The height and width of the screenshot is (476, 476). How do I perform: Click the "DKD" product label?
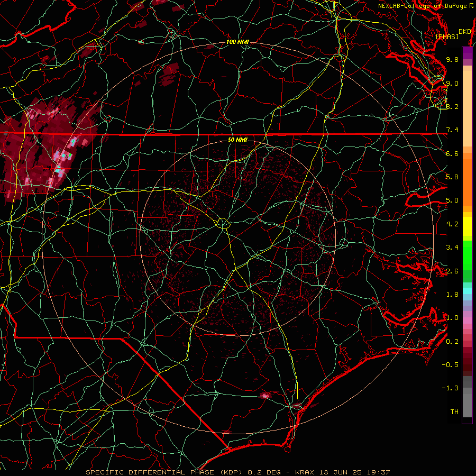[x=465, y=32]
